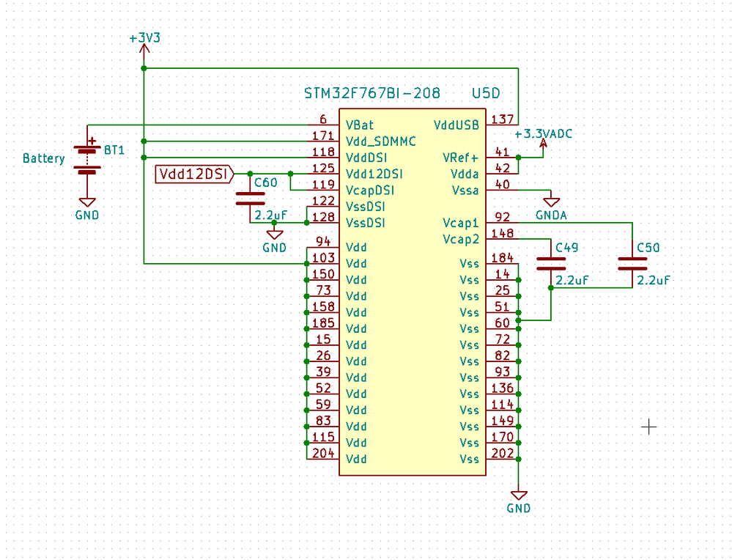The width and height of the screenshot is (732, 560).
Task: Click pin 202 Vss
Action: 502,459
